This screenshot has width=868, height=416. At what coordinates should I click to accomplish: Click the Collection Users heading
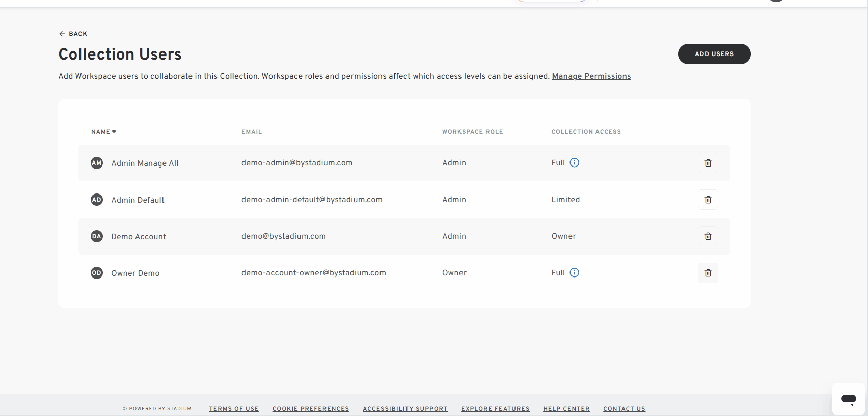click(x=120, y=54)
